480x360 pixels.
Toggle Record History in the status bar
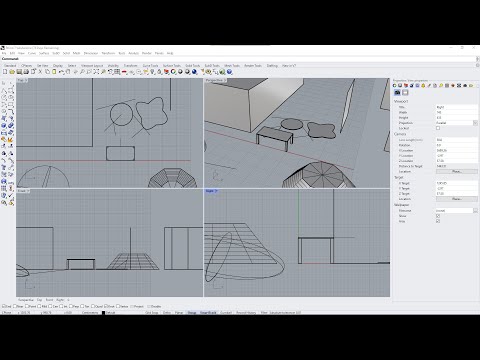point(246,313)
